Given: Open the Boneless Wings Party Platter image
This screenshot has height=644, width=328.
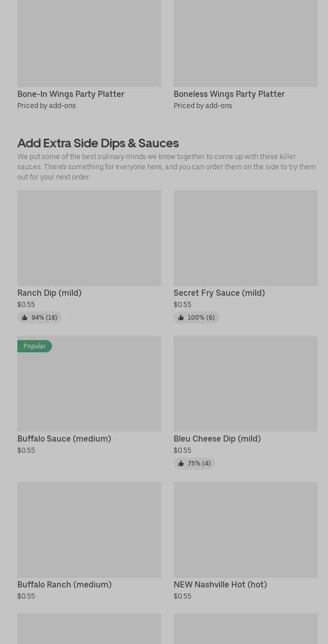Looking at the screenshot, I should pyautogui.click(x=245, y=43).
